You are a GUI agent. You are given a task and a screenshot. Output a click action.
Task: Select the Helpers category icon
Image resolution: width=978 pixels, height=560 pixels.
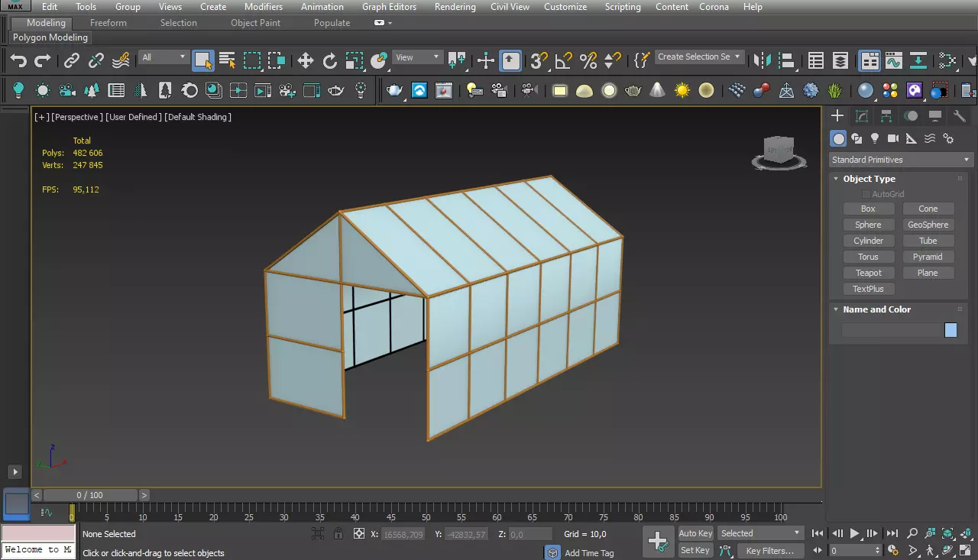coord(912,138)
